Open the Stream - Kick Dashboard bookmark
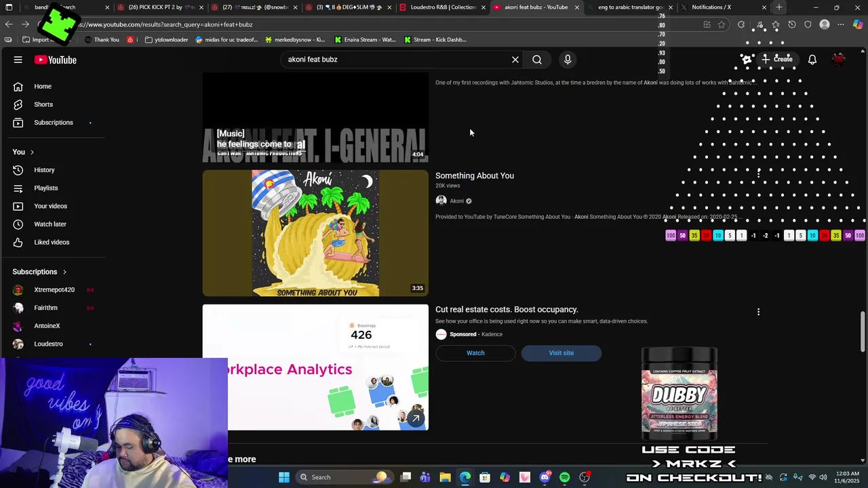This screenshot has height=488, width=868. pyautogui.click(x=435, y=40)
